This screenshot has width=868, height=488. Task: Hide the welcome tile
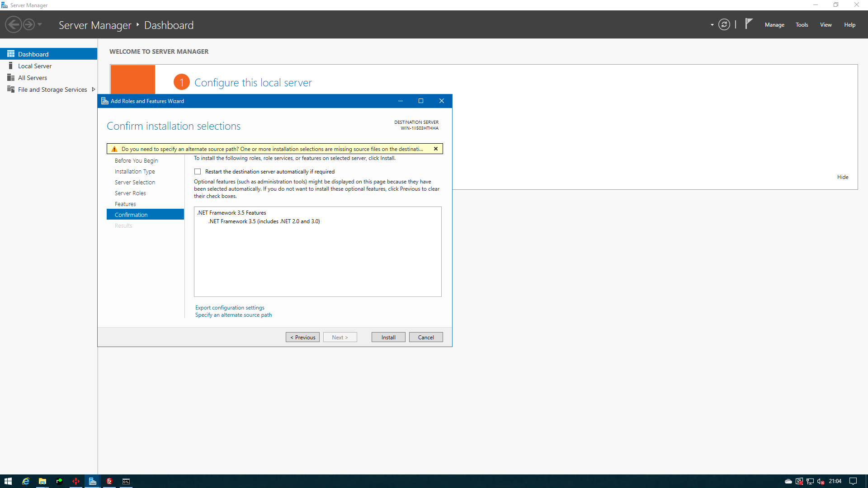click(x=842, y=177)
